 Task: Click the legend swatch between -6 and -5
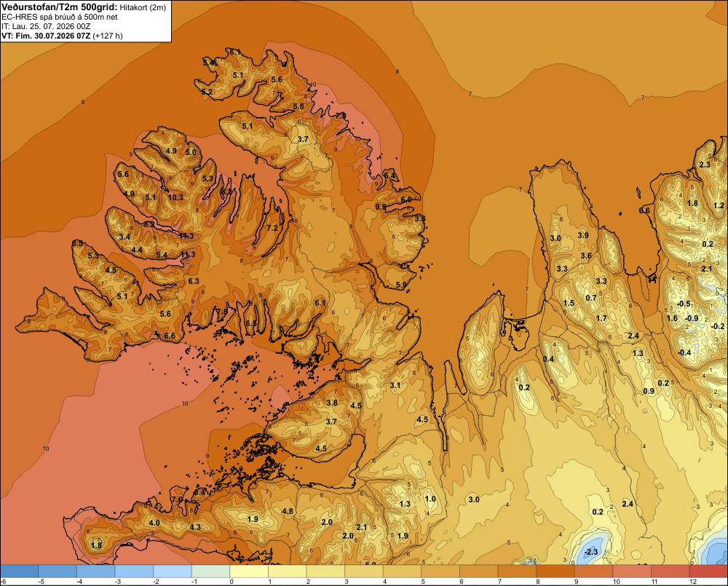tap(19, 571)
